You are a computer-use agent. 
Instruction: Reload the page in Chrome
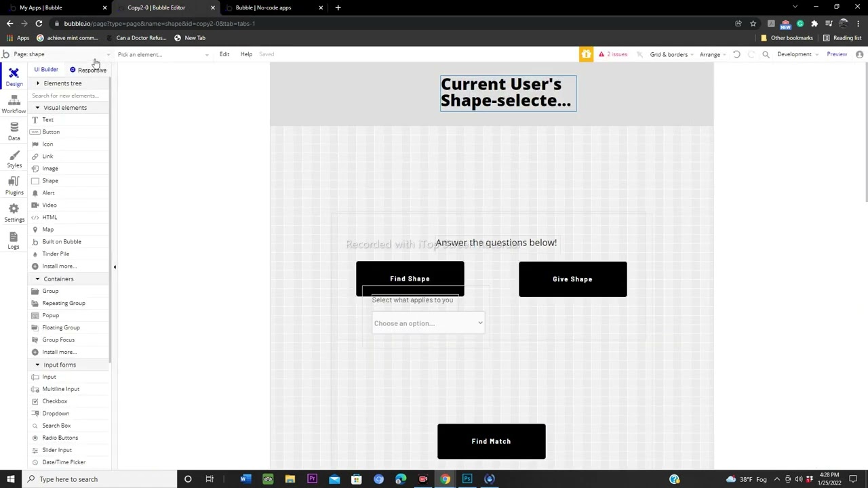click(x=39, y=24)
